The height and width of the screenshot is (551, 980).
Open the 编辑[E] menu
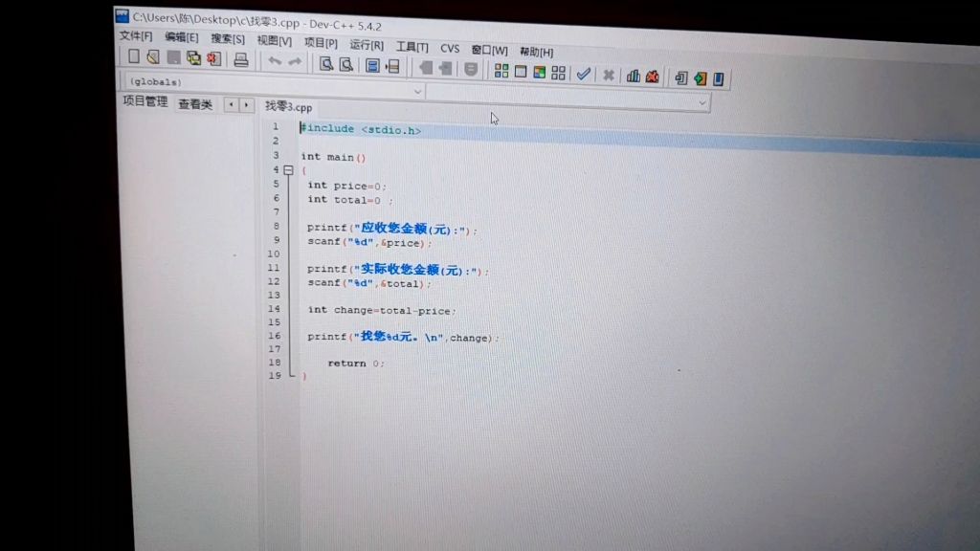(x=181, y=37)
